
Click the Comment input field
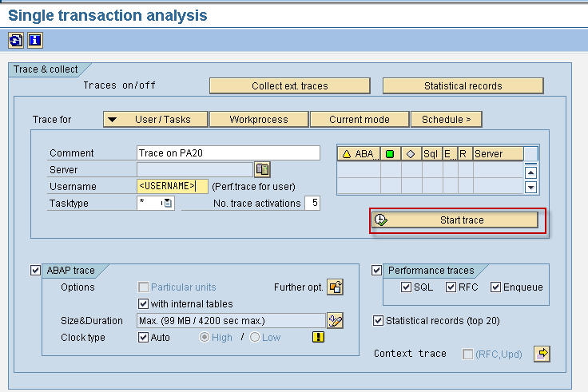228,153
